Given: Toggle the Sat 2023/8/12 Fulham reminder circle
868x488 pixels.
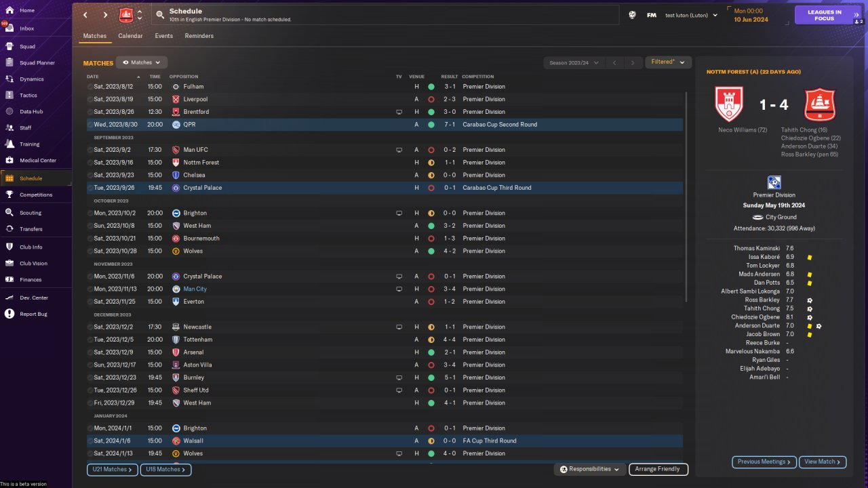Looking at the screenshot, I should click(90, 87).
